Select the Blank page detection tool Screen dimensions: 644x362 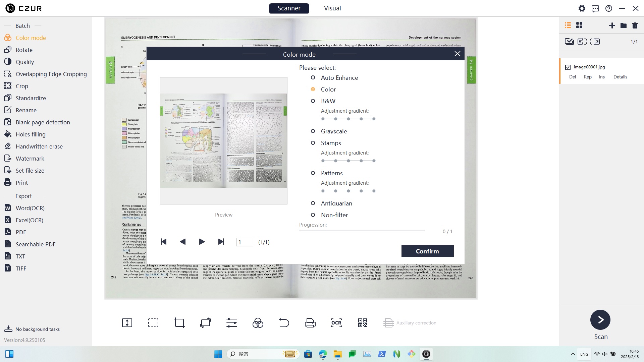(x=43, y=122)
